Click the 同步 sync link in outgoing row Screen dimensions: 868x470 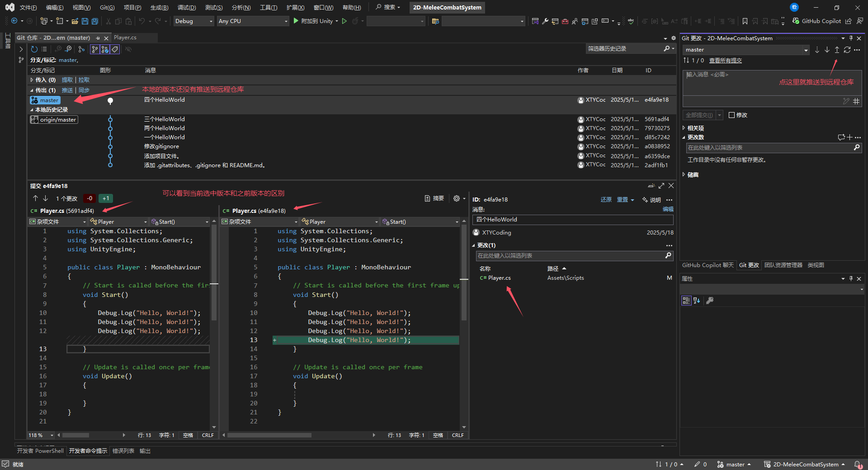pos(84,90)
